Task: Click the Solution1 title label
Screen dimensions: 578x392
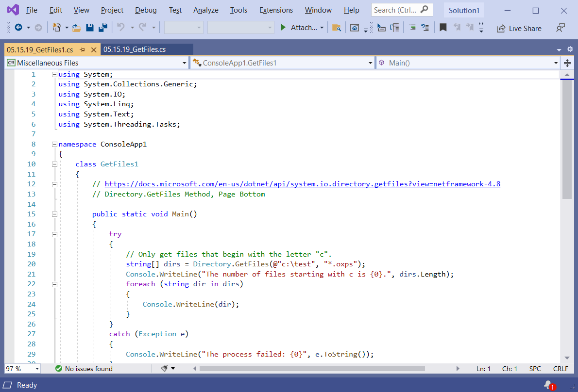Action: point(464,10)
